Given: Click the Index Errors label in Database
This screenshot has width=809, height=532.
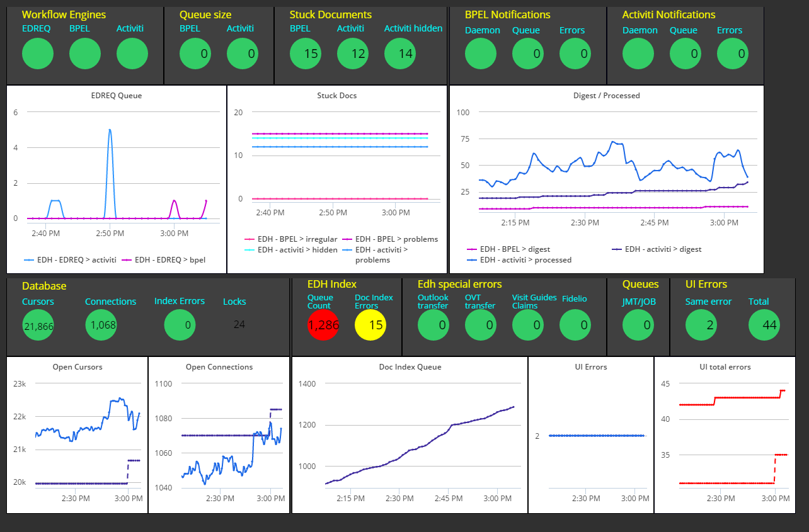Looking at the screenshot, I should [x=180, y=301].
